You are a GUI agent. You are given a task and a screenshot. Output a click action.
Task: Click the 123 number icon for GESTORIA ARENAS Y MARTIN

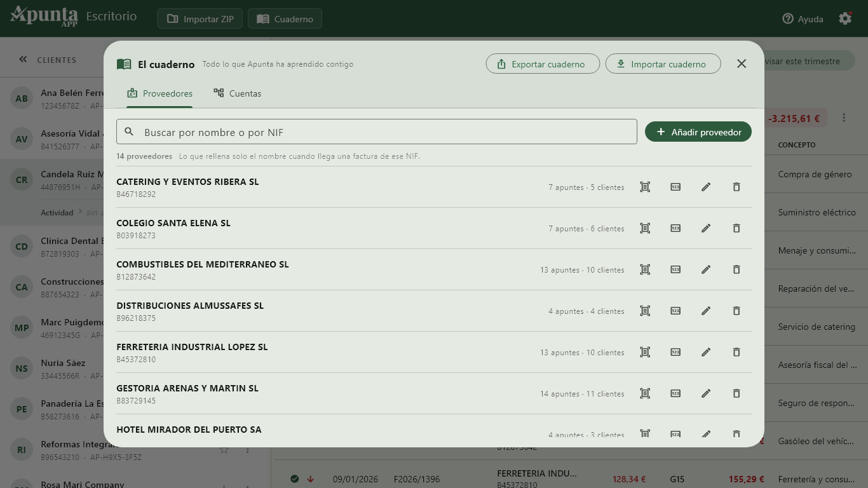[x=675, y=393]
